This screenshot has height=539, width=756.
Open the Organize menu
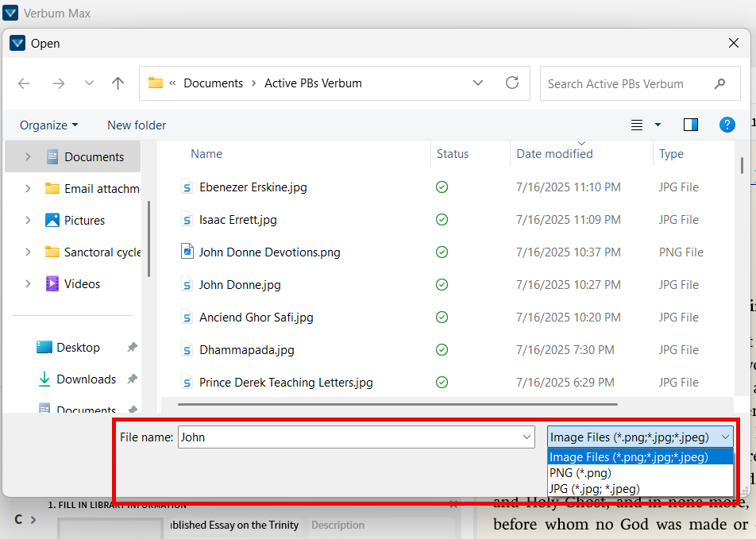click(48, 125)
